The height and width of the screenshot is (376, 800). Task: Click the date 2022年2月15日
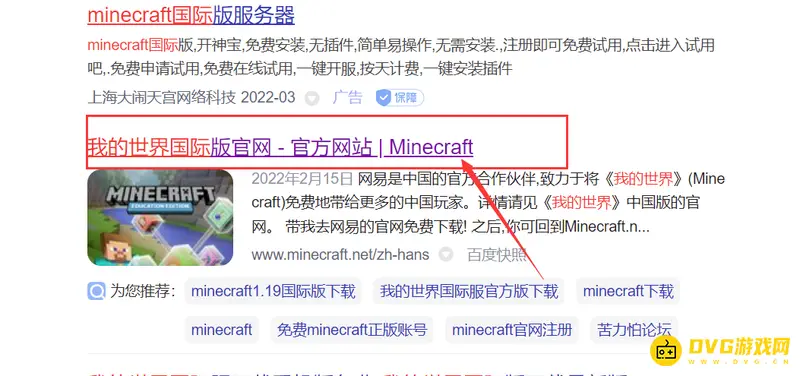pyautogui.click(x=303, y=179)
